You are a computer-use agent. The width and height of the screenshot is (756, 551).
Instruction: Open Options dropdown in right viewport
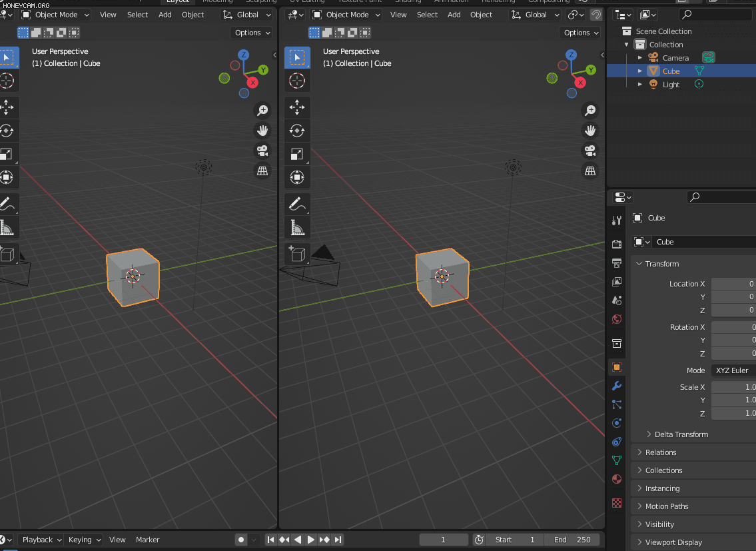click(581, 33)
